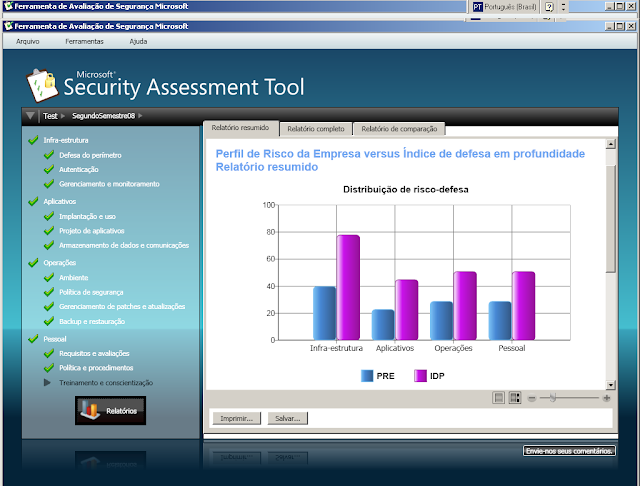Select Política de segurança item
This screenshot has height=486, width=640.
pos(91,293)
